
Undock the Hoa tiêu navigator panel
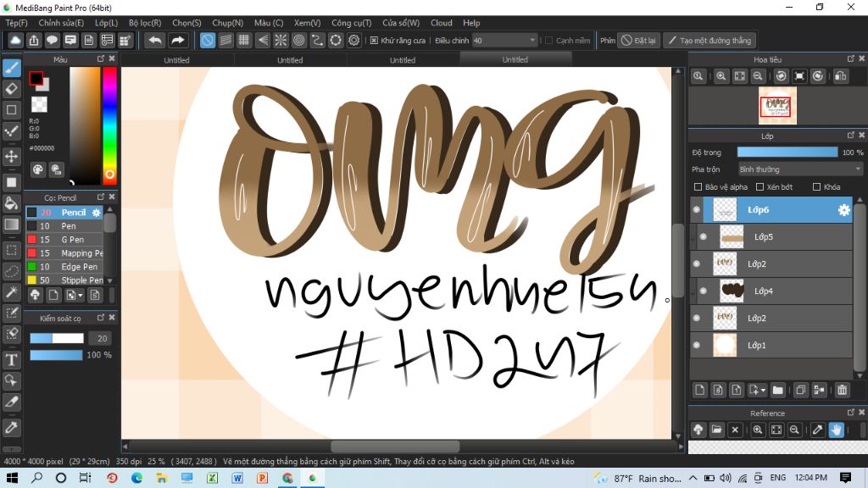pyautogui.click(x=851, y=58)
